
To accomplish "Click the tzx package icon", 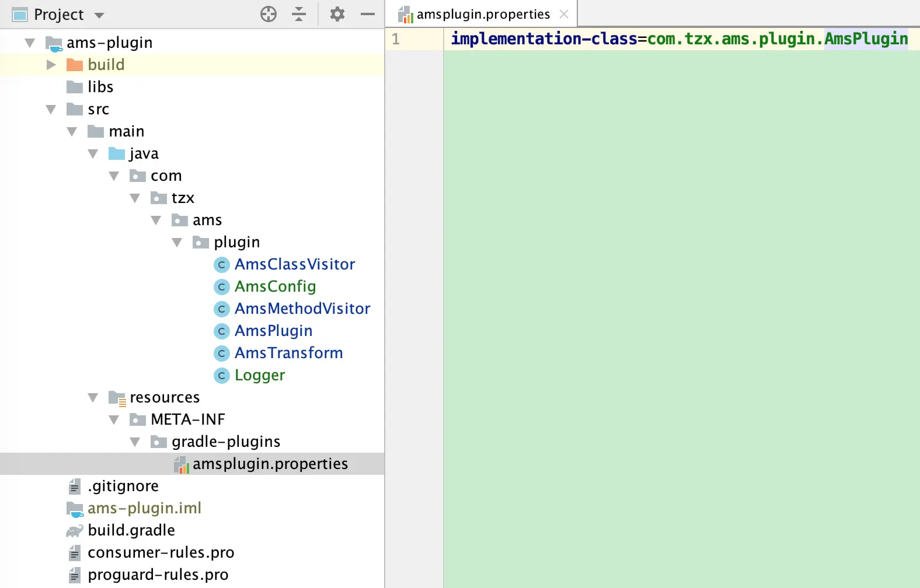I will click(x=159, y=198).
